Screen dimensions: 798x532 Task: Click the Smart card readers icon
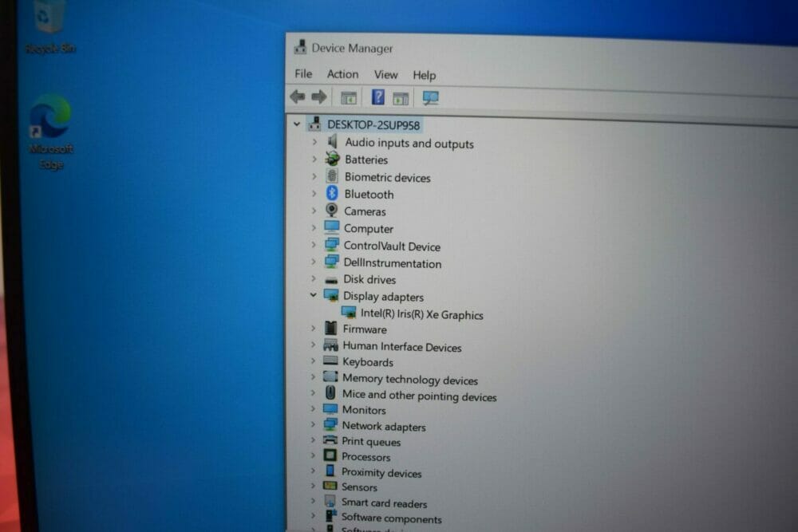pyautogui.click(x=330, y=502)
